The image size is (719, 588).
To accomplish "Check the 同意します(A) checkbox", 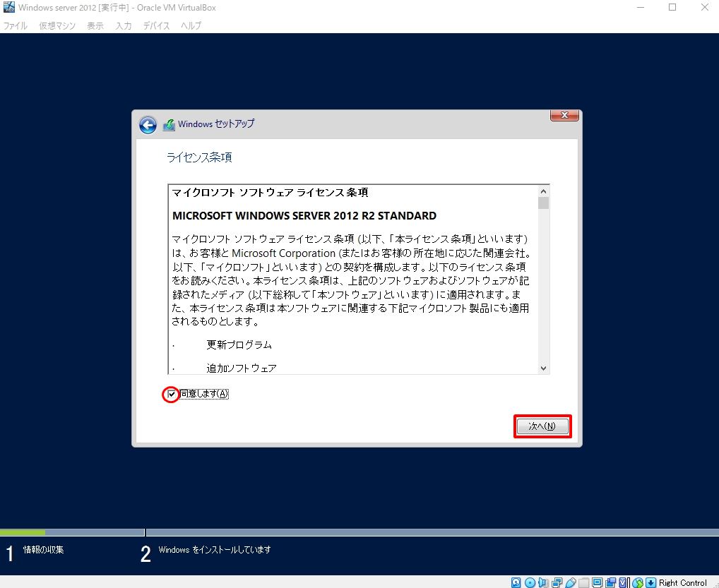I will [172, 394].
